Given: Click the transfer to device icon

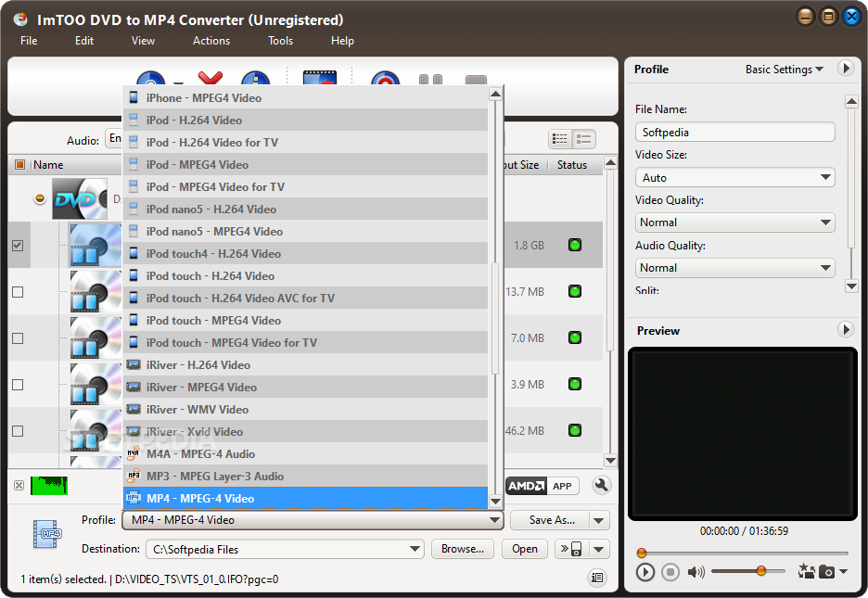Looking at the screenshot, I should (572, 549).
